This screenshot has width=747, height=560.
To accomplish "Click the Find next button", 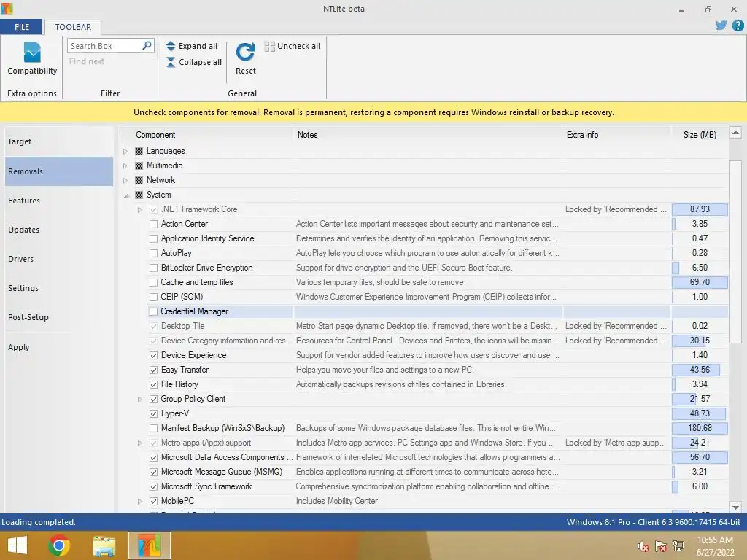I will tap(86, 61).
